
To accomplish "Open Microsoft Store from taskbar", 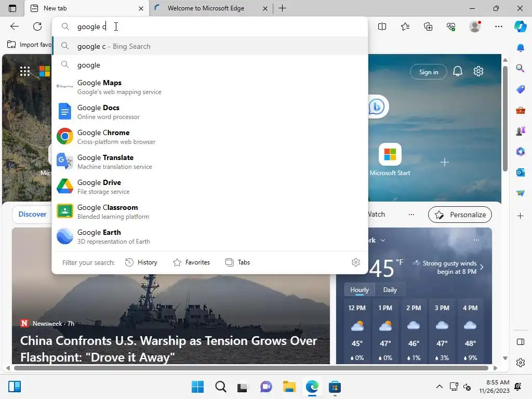I will tap(335, 387).
